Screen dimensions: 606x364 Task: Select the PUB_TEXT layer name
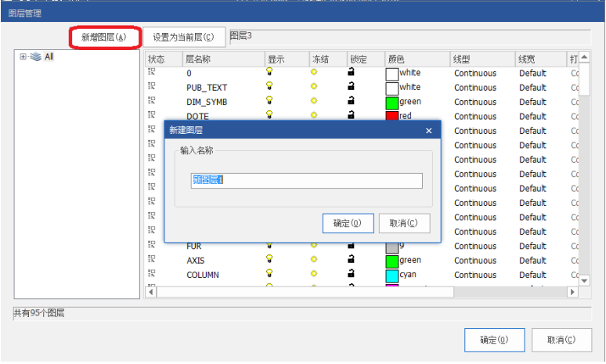tap(207, 88)
